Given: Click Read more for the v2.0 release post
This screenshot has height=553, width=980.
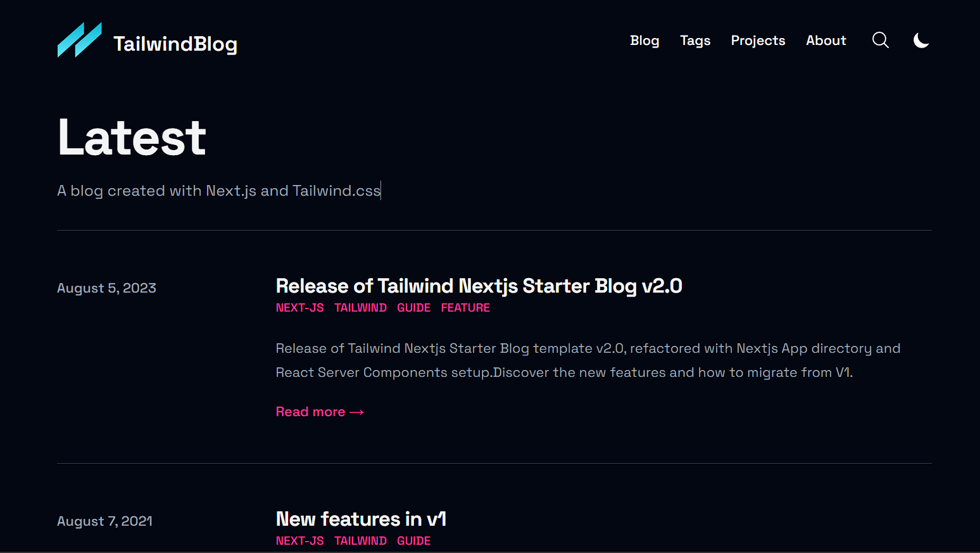Looking at the screenshot, I should (319, 411).
